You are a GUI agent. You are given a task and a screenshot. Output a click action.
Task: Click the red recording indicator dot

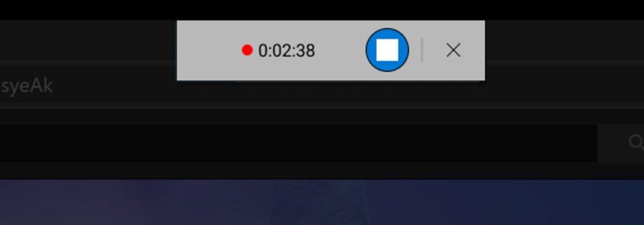point(247,50)
